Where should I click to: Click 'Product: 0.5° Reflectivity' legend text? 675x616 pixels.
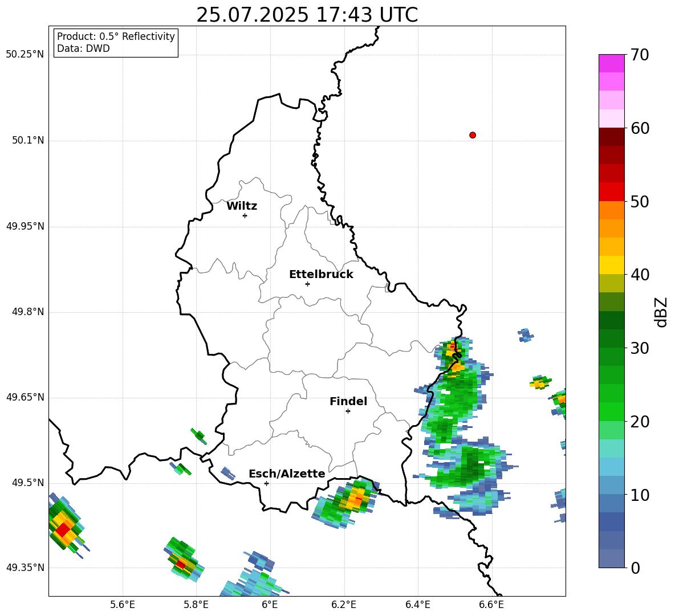tap(116, 36)
